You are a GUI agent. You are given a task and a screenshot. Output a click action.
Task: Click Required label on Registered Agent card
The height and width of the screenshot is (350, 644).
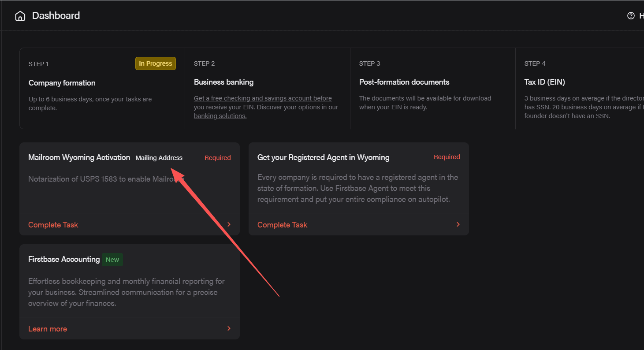coord(447,157)
